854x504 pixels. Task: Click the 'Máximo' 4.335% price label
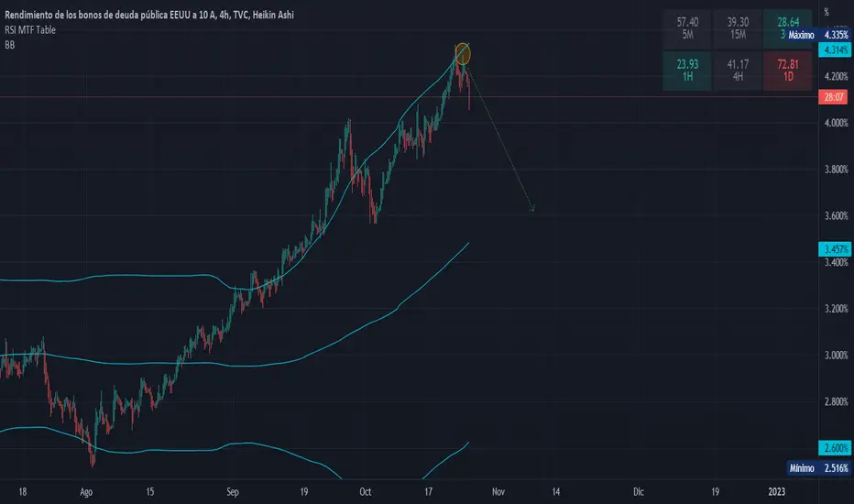pyautogui.click(x=817, y=35)
